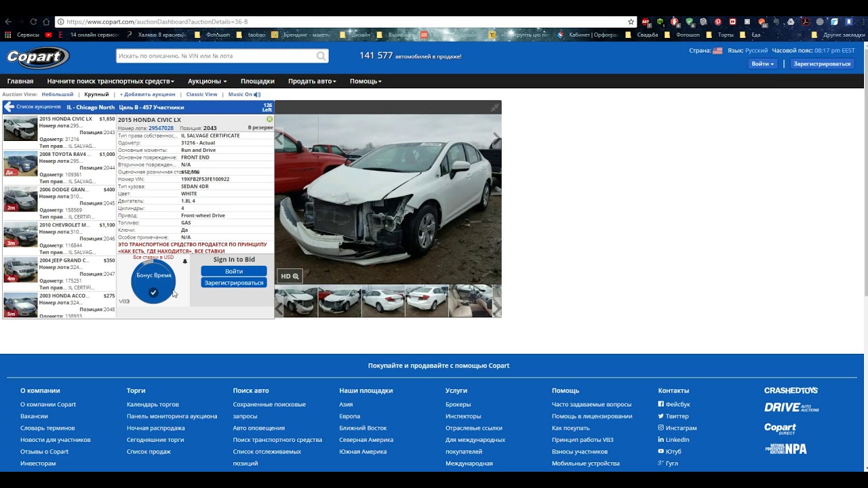Viewport: 868px width, 488px height.
Task: Select the 2008 Toyota RAV4 lot
Action: 59,167
